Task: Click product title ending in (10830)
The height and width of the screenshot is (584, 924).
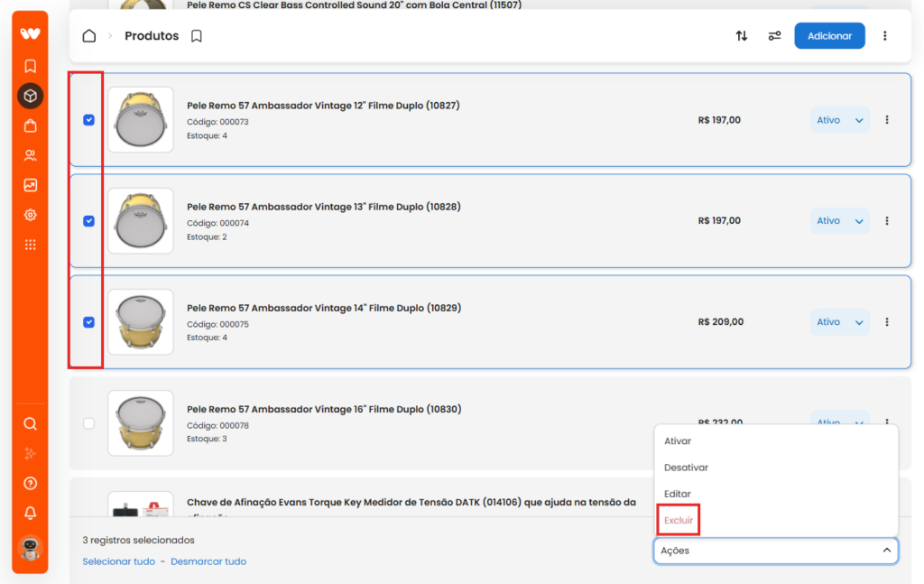Action: pos(324,409)
